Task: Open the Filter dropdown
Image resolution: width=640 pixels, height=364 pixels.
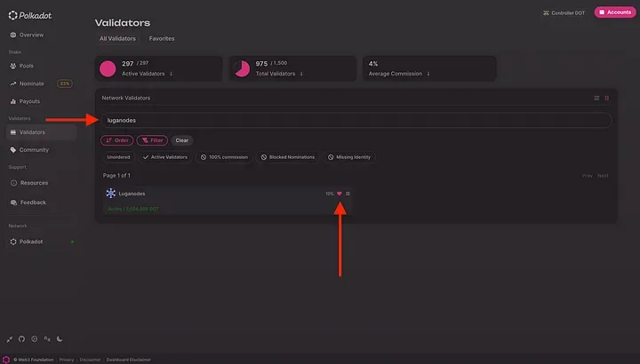Action: tap(152, 140)
